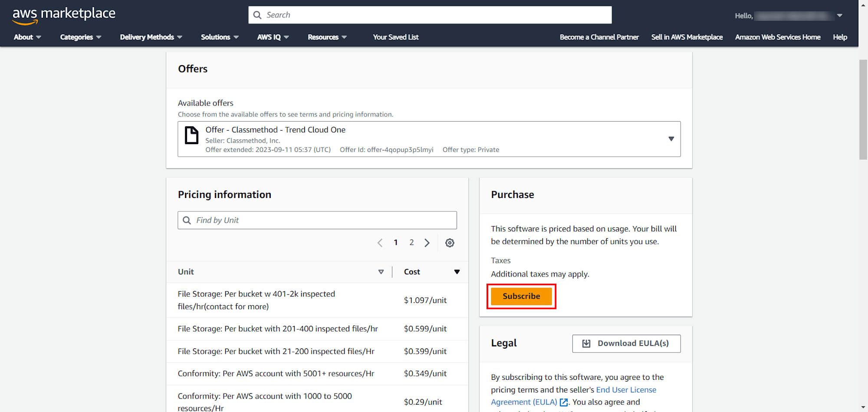The height and width of the screenshot is (412, 868).
Task: Select pricing page 2
Action: tap(411, 243)
